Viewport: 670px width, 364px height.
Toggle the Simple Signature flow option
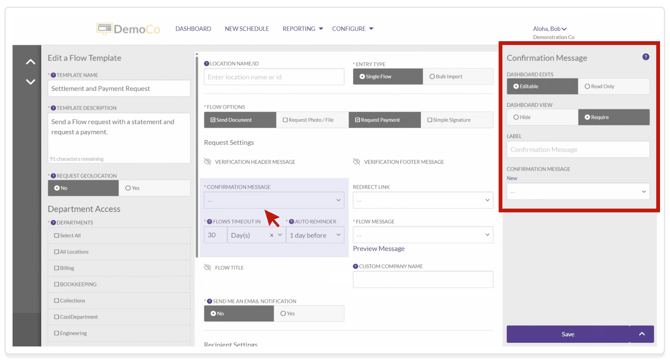coord(457,120)
